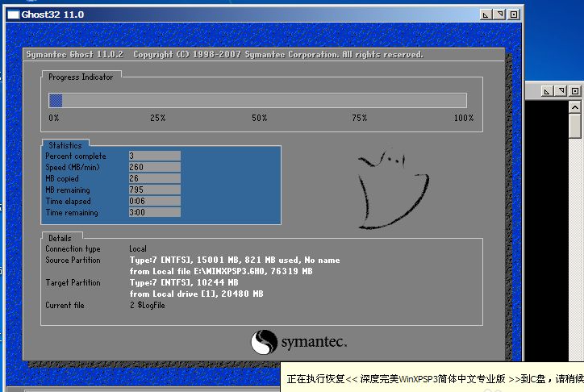Click the MB copied value 26
This screenshot has width=584, height=392.
click(x=155, y=178)
